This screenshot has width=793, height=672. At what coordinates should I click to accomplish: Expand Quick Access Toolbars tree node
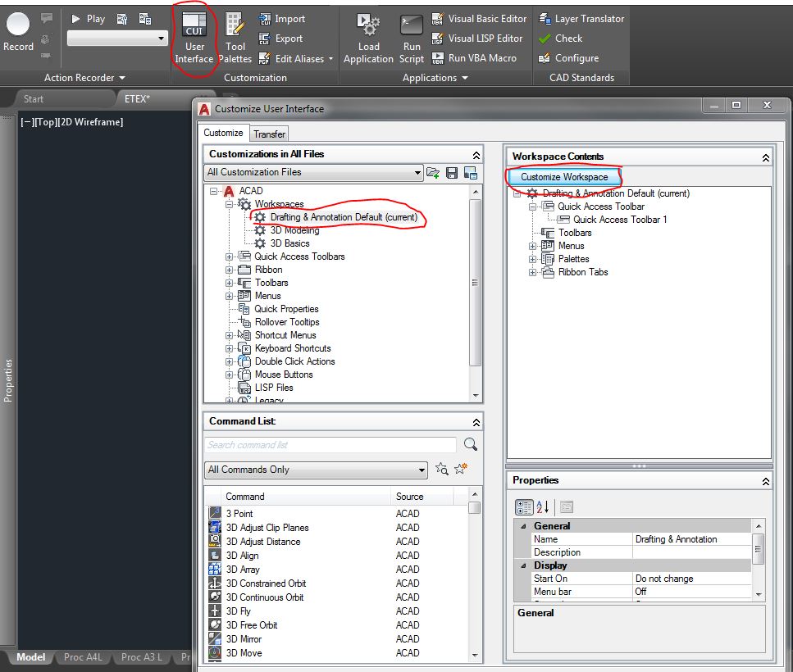click(x=229, y=257)
